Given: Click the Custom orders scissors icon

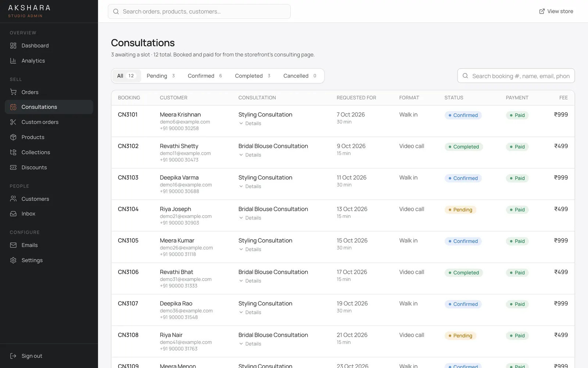Looking at the screenshot, I should click(13, 122).
